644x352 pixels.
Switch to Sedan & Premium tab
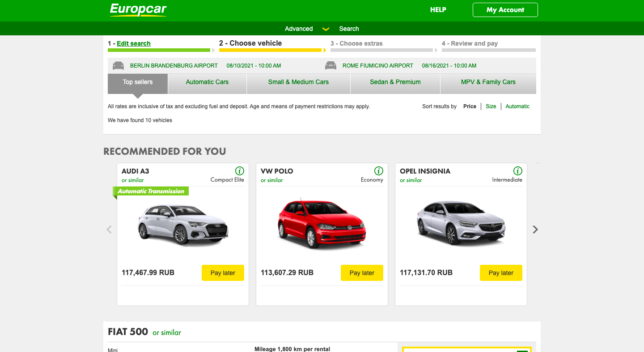tap(395, 84)
